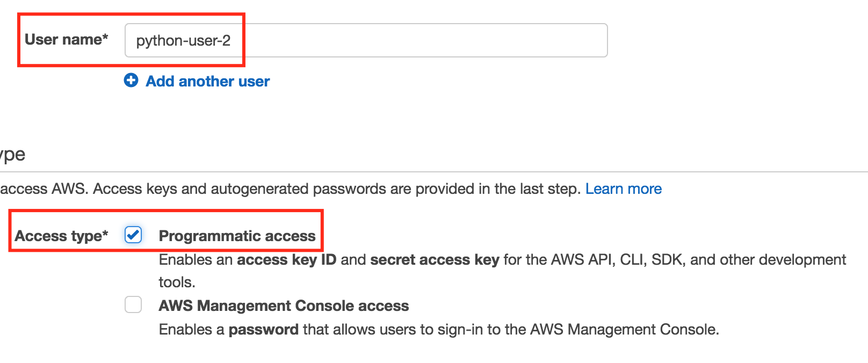Viewport: 868px width, 363px height.
Task: Click the horizontal divider below the section heading
Action: [434, 172]
